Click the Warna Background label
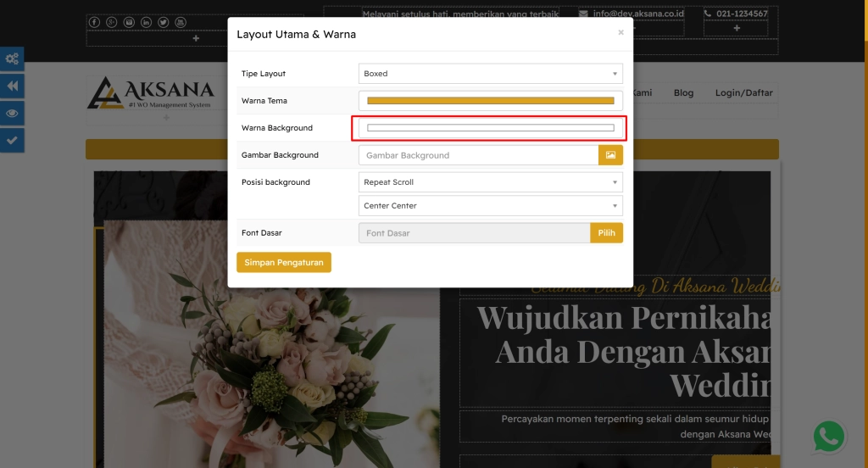This screenshot has height=468, width=868. 277,128
